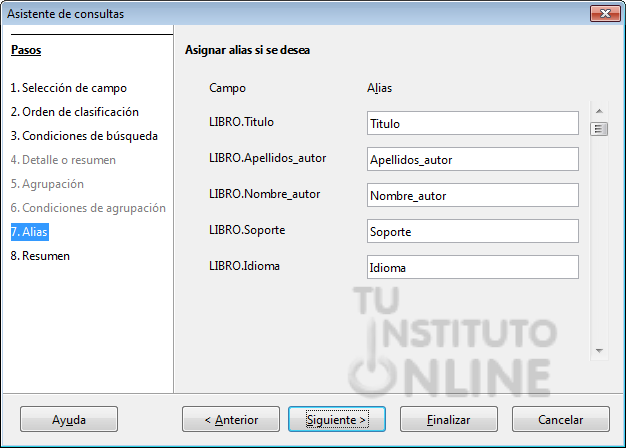
Task: Click the scrollbar down arrow
Action: click(599, 351)
